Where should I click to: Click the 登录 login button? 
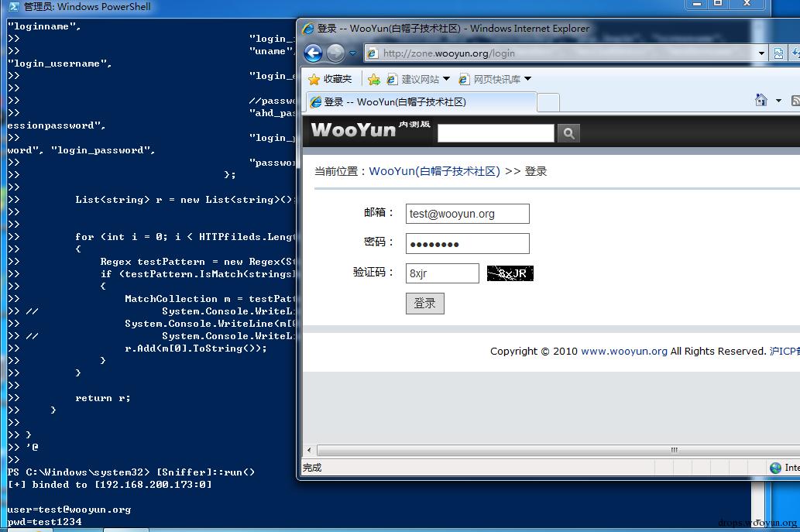425,304
